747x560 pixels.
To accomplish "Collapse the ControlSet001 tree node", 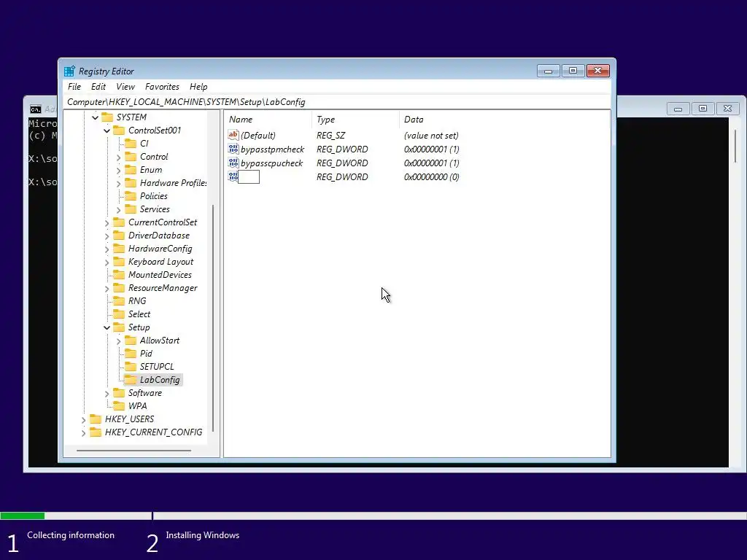I will [x=107, y=131].
